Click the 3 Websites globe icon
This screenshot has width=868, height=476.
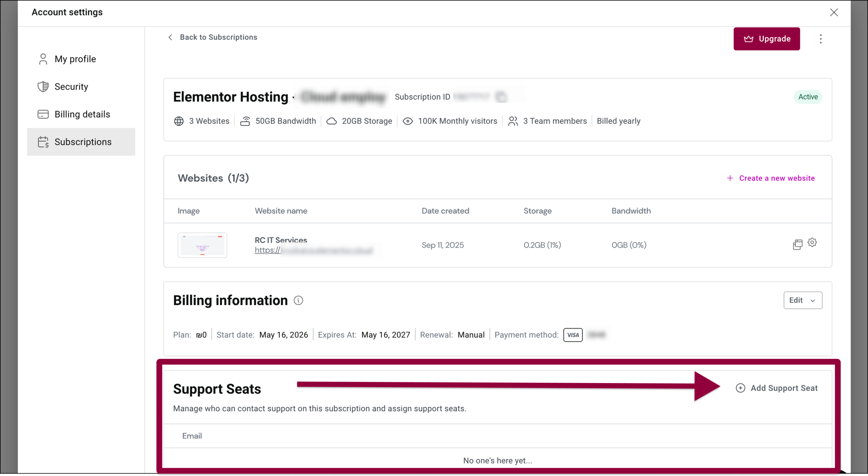pos(179,121)
